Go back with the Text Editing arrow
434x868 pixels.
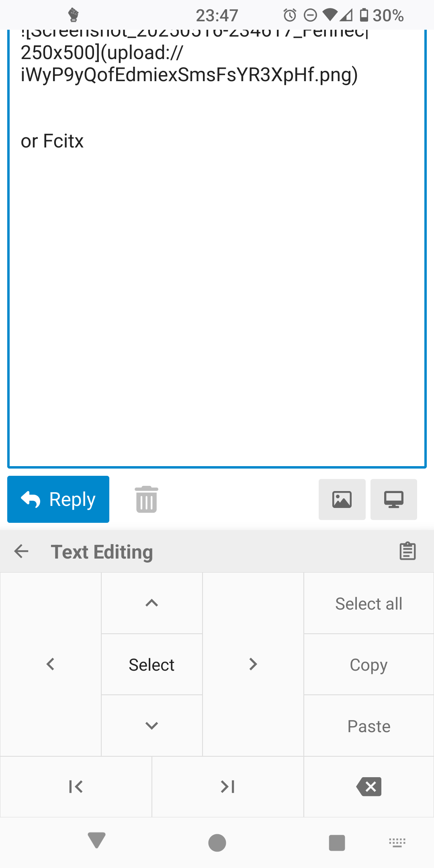click(x=21, y=551)
